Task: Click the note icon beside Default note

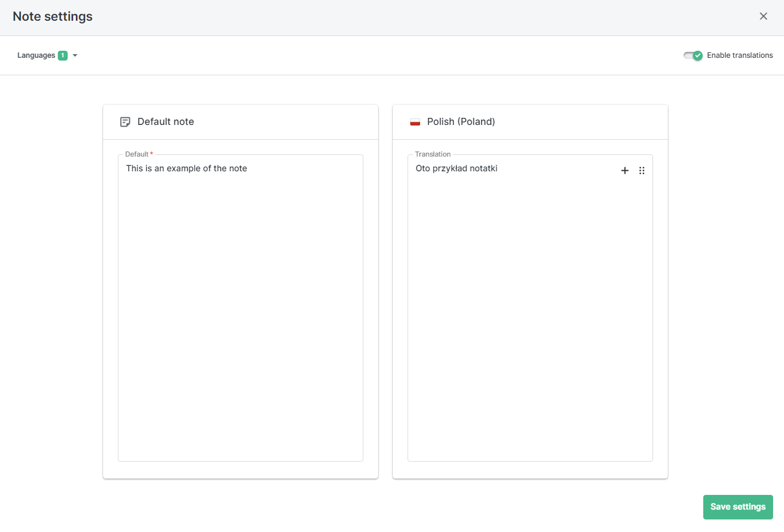Action: (x=125, y=122)
